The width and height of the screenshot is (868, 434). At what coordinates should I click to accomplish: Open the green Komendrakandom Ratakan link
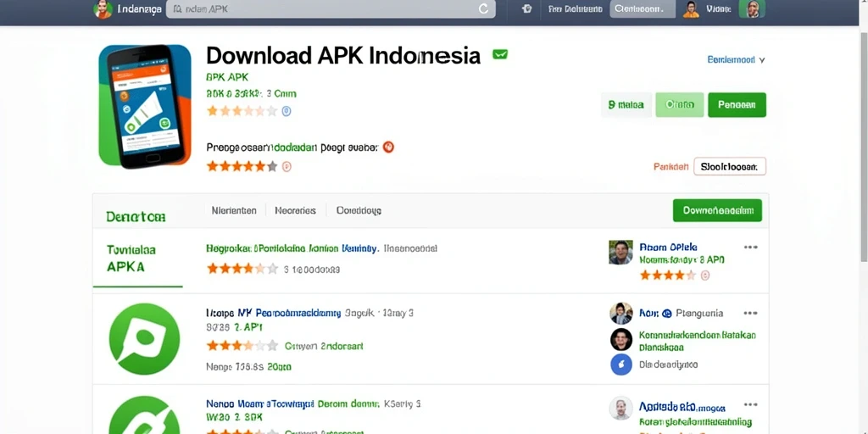(698, 341)
